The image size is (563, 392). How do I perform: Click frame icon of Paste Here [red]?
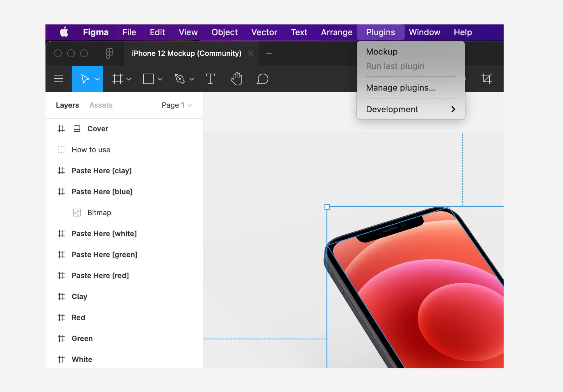[x=61, y=276]
